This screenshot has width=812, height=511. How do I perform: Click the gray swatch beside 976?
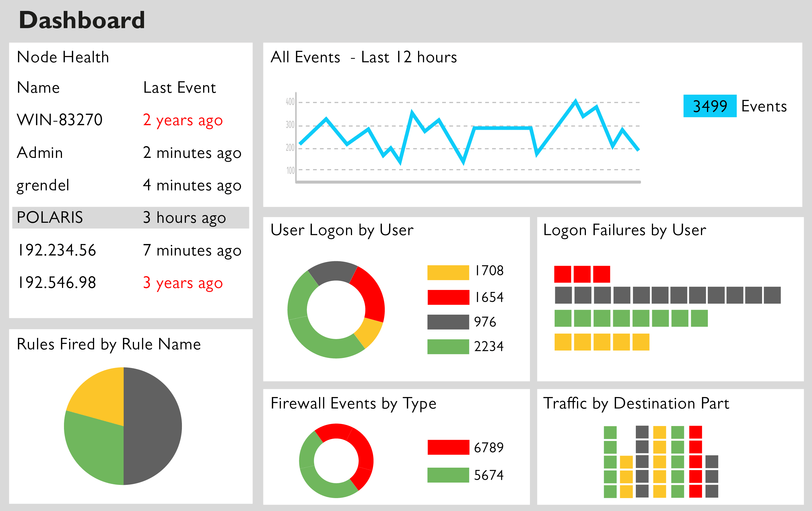coord(448,322)
